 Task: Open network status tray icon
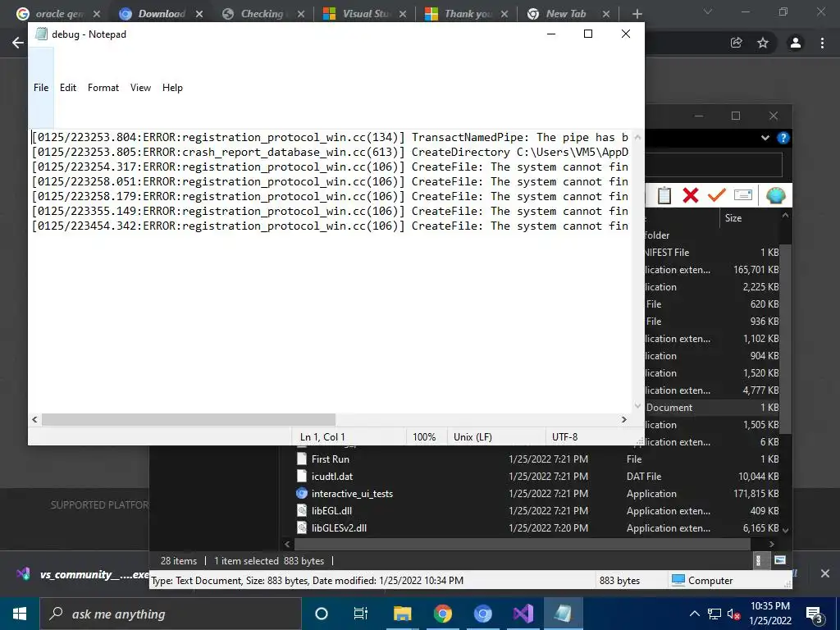click(714, 614)
